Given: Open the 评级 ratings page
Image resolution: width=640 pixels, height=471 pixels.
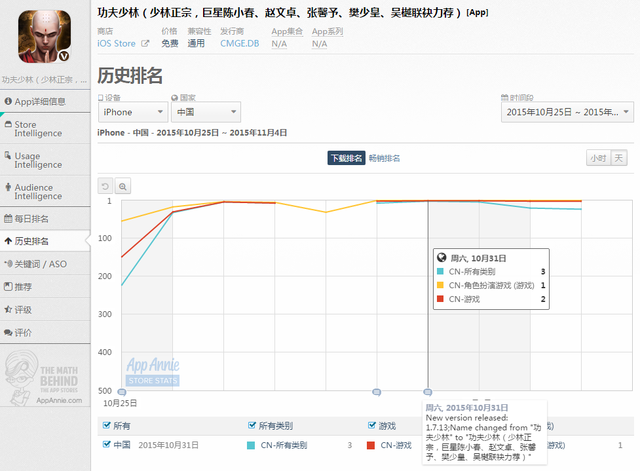Looking at the screenshot, I should (x=45, y=309).
